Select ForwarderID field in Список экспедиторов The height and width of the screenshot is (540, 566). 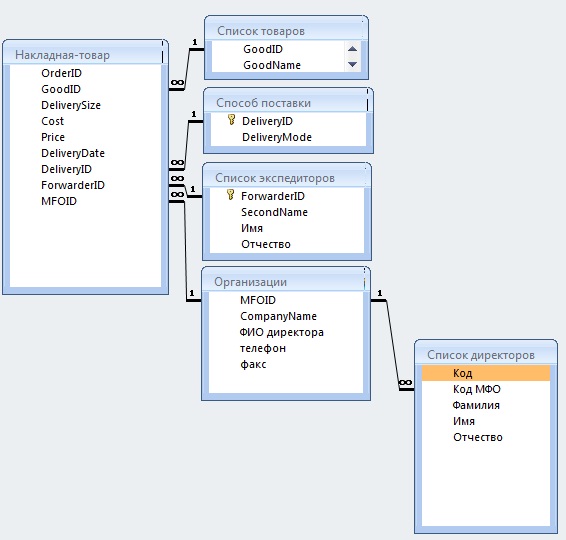coord(287,196)
